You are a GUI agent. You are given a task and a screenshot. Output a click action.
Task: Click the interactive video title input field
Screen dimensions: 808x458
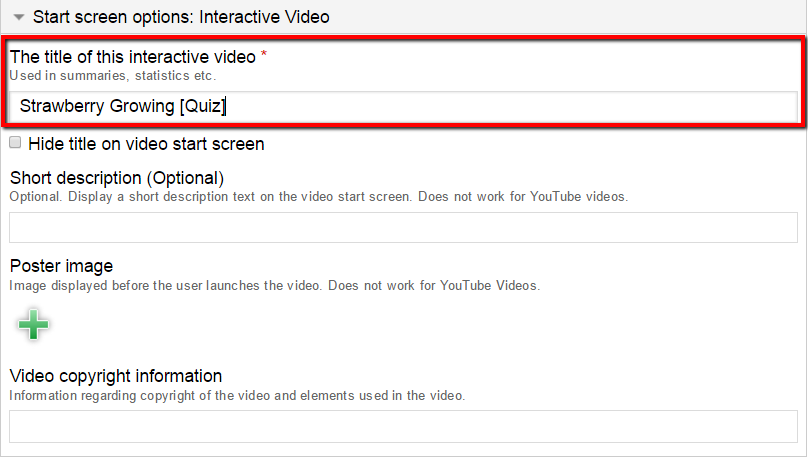pos(403,107)
